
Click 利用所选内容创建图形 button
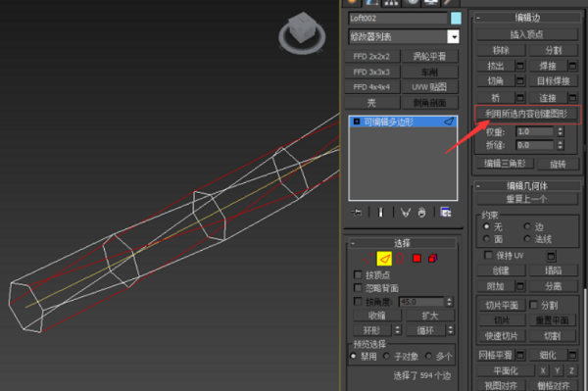click(526, 114)
